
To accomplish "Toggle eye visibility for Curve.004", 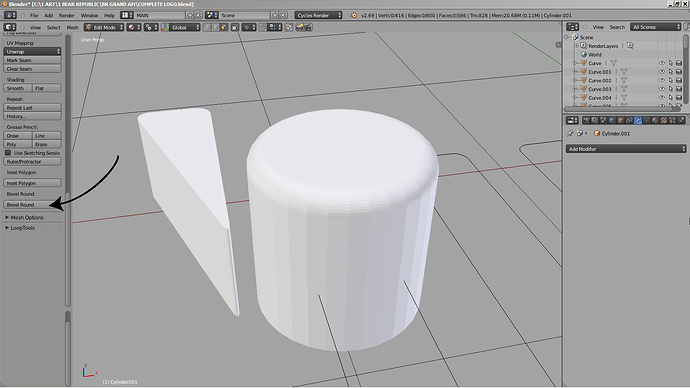I will point(662,98).
